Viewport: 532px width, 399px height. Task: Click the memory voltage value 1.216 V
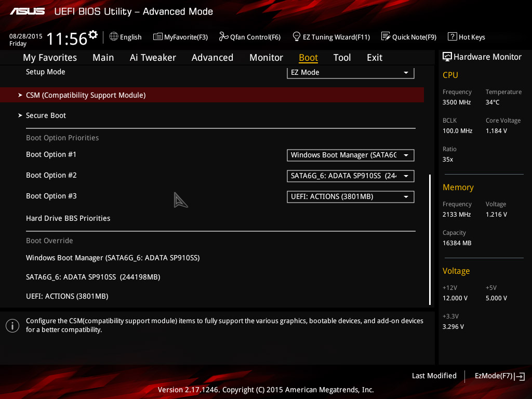496,215
